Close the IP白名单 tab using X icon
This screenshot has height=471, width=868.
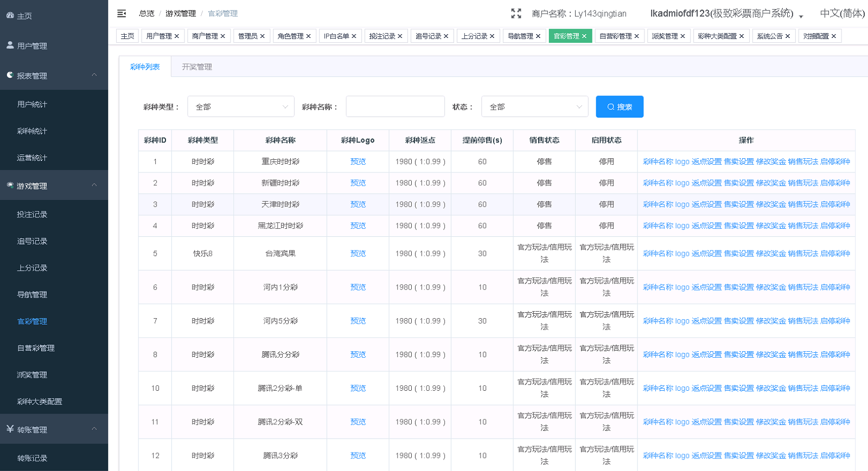354,36
